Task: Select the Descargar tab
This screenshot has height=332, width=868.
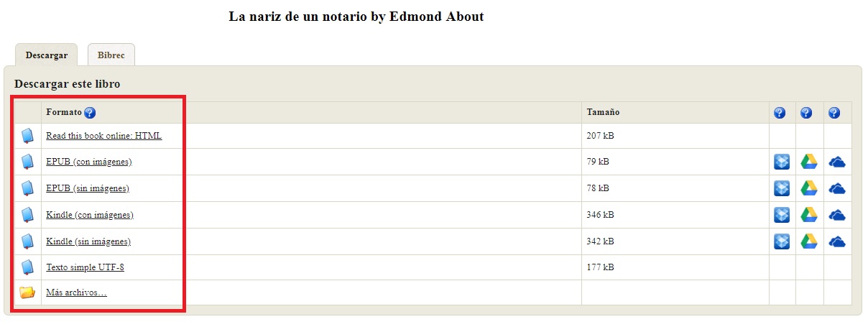Action: pos(46,55)
